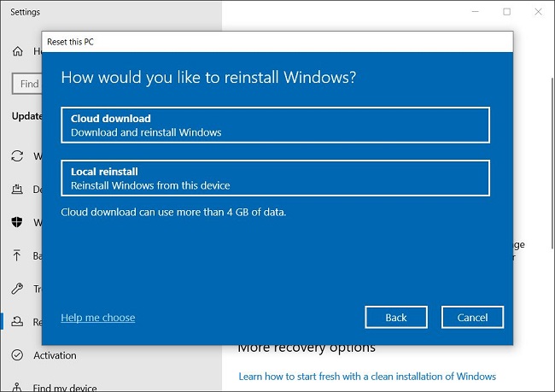Open the Help me choose link
Image resolution: width=555 pixels, height=392 pixels.
[97, 318]
